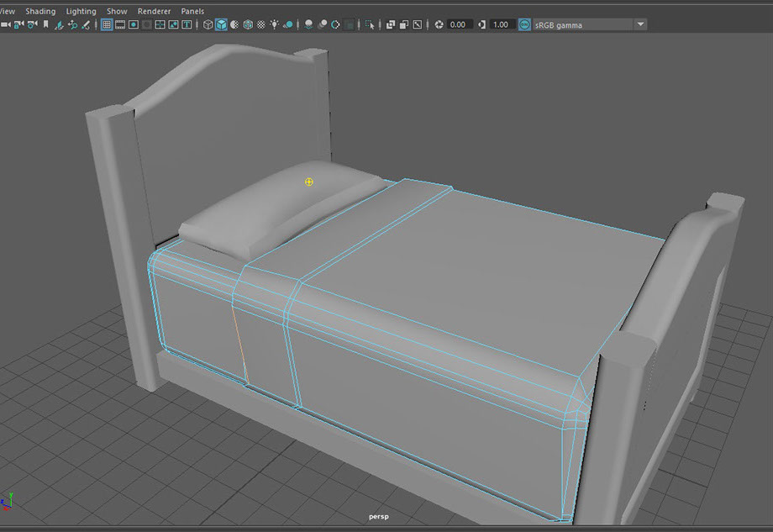Expand the sRGB gamma dropdown
The image size is (773, 532).
(x=640, y=25)
